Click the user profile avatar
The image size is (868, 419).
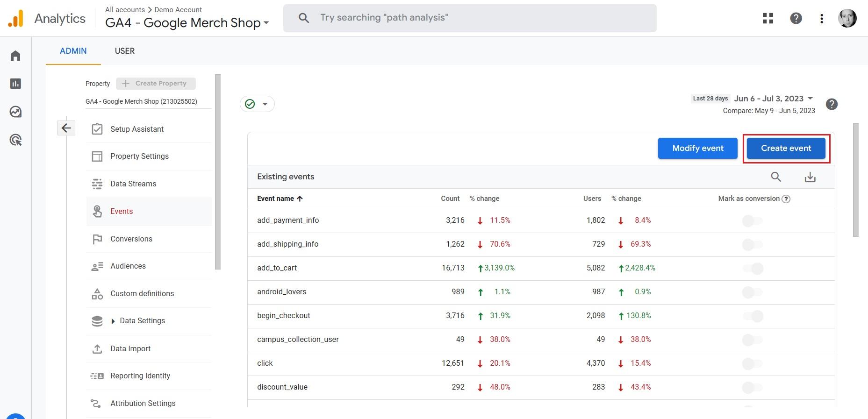point(847,18)
